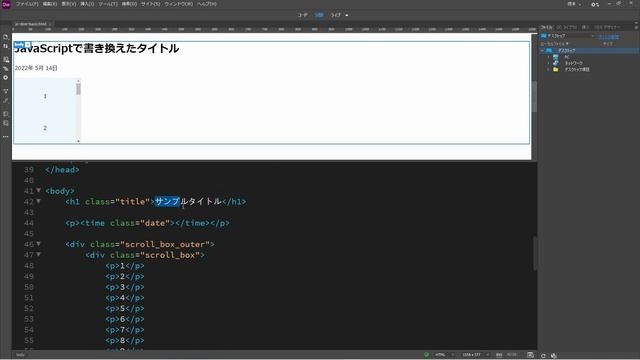Collapse scroll_box div at line 47

coord(38,255)
